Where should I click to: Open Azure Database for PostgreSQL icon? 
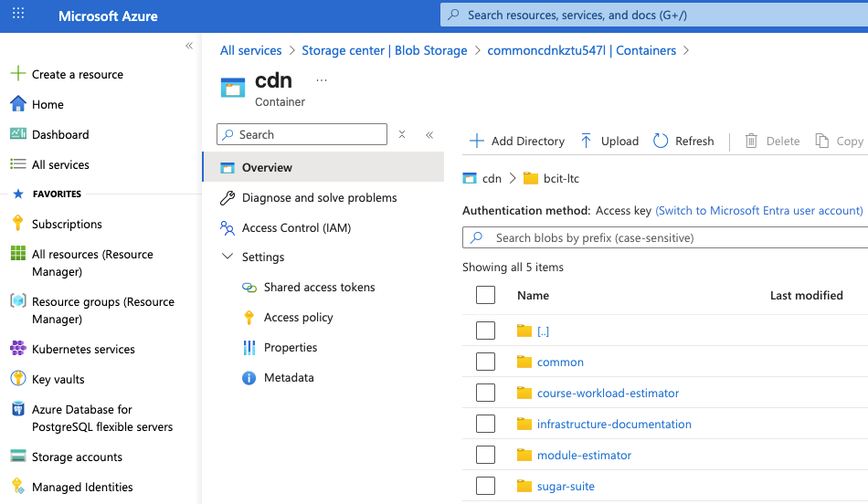point(18,409)
